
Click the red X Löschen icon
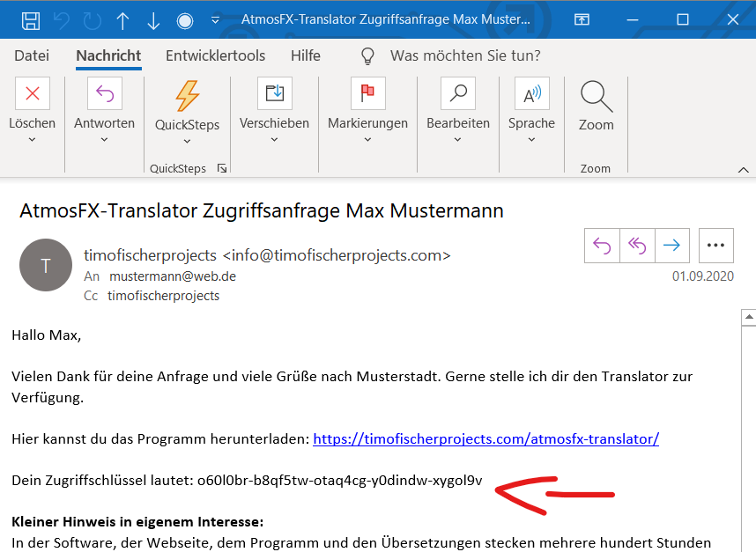(x=33, y=93)
